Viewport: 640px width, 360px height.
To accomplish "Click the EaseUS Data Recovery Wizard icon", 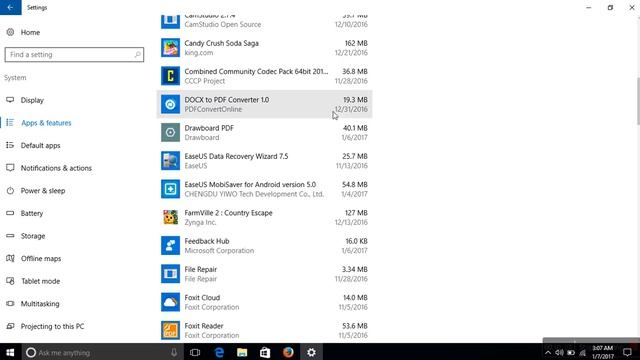I will [170, 161].
